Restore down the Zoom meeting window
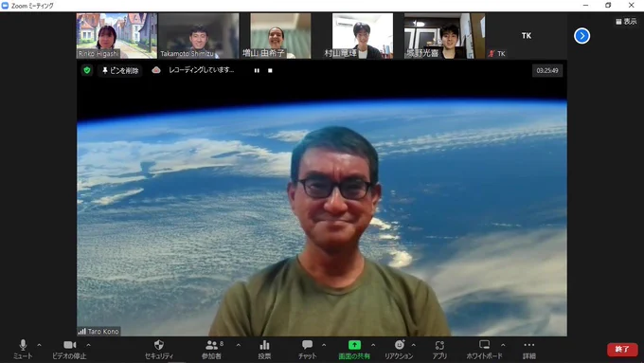The height and width of the screenshot is (363, 644). click(608, 6)
